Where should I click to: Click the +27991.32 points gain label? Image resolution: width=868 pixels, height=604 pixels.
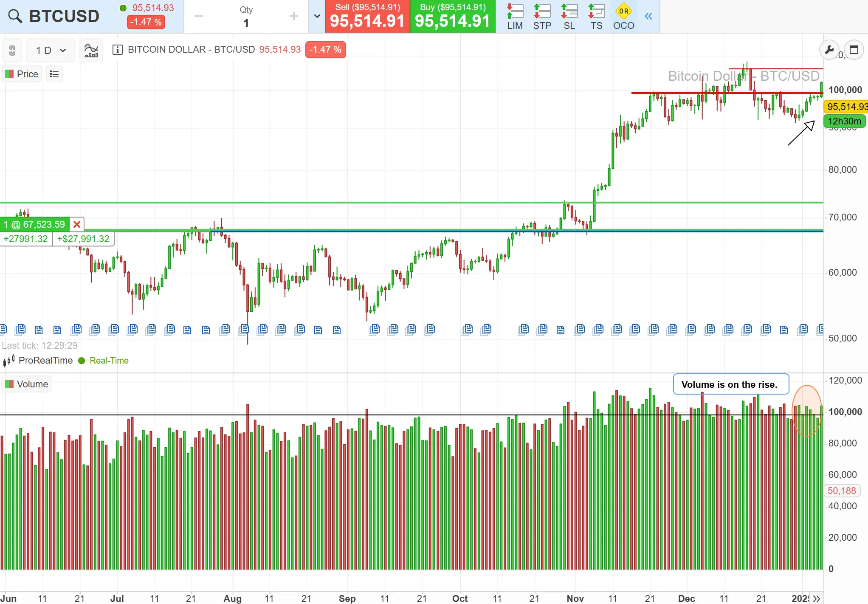[x=26, y=239]
